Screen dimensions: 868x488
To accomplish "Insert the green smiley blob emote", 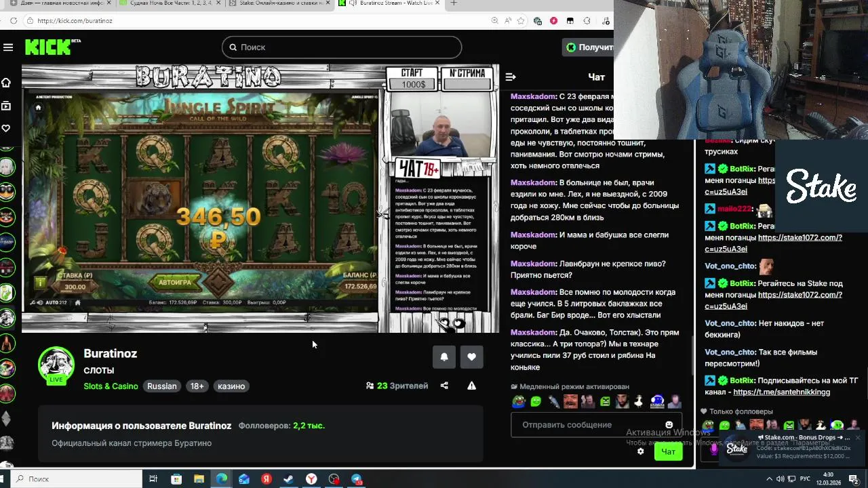I will (x=536, y=401).
